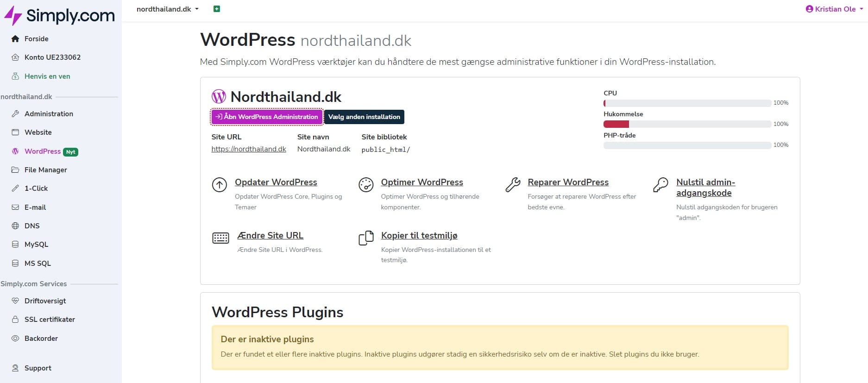Screen dimensions: 868x383
Task: Click the CPU usage progress bar
Action: click(x=687, y=103)
